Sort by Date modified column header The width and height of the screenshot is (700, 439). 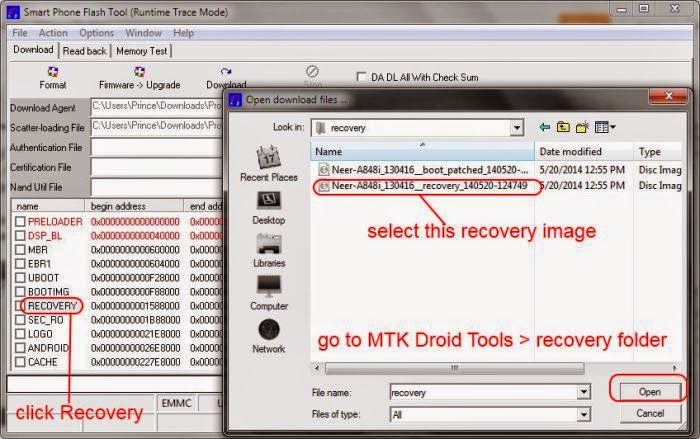[x=583, y=151]
